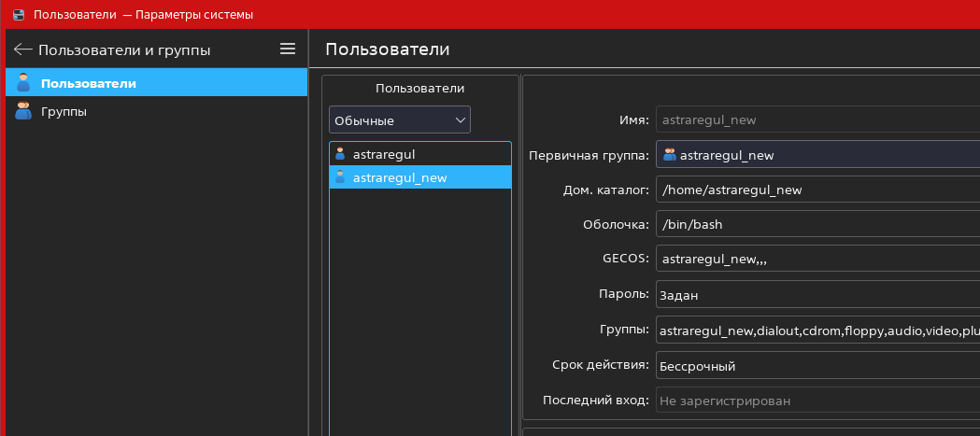Click the back arrow icon
The image size is (980, 436).
click(x=23, y=49)
